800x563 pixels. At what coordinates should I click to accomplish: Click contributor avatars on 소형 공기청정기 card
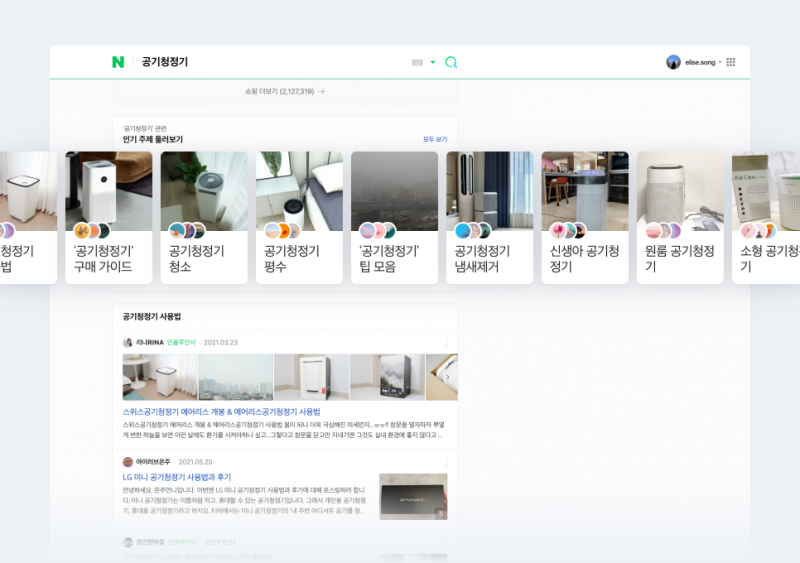click(758, 231)
